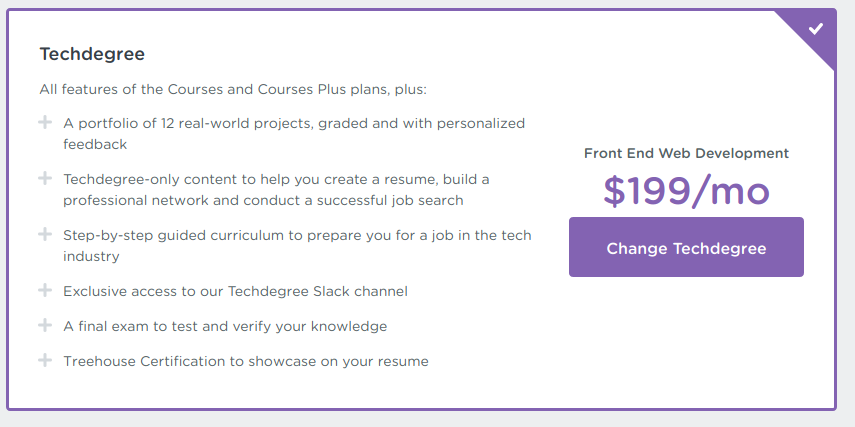Toggle the white checkmark in purple corner

(816, 28)
